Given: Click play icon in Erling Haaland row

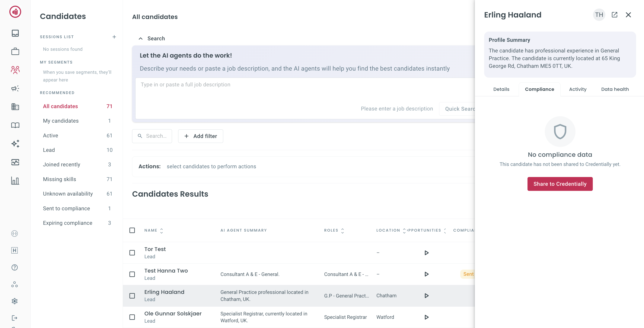Looking at the screenshot, I should [427, 296].
